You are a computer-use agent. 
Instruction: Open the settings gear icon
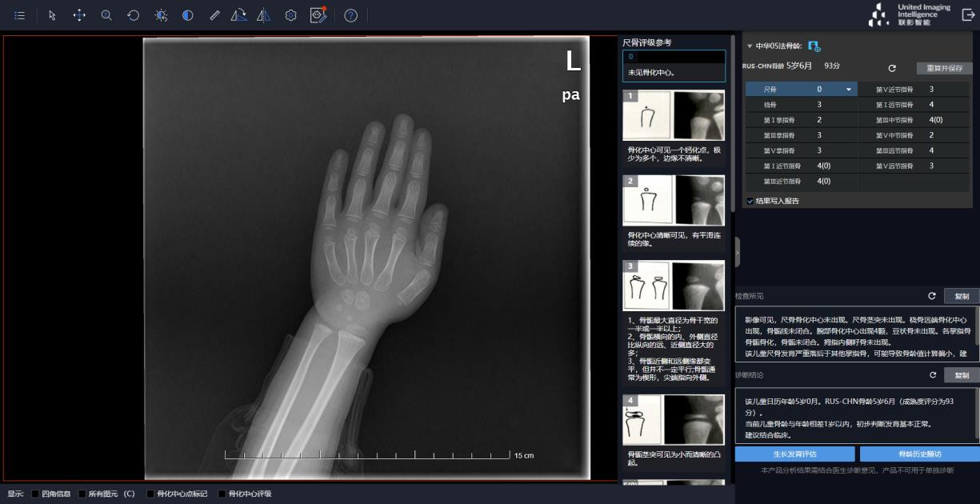point(291,15)
